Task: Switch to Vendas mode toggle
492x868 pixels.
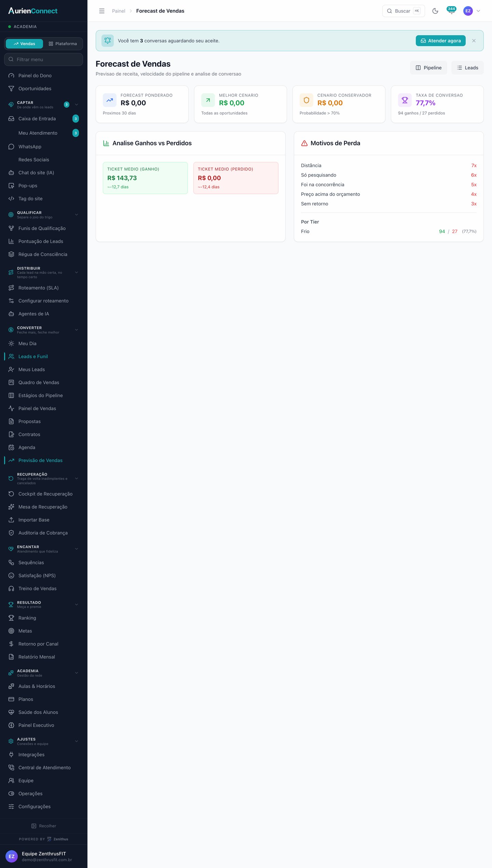Action: click(24, 44)
